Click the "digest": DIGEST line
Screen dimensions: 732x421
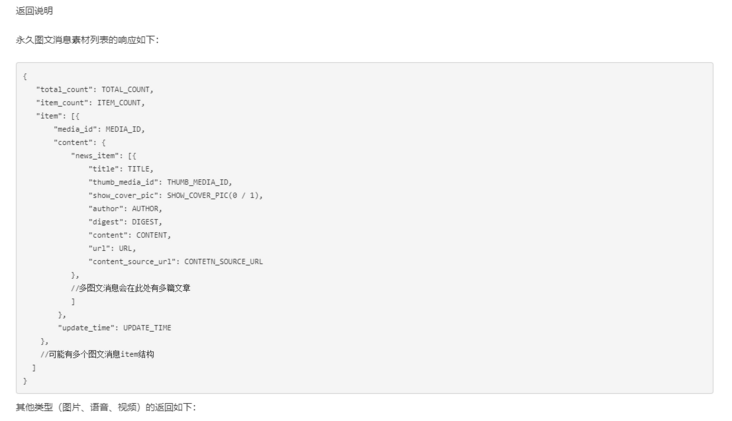click(x=125, y=221)
